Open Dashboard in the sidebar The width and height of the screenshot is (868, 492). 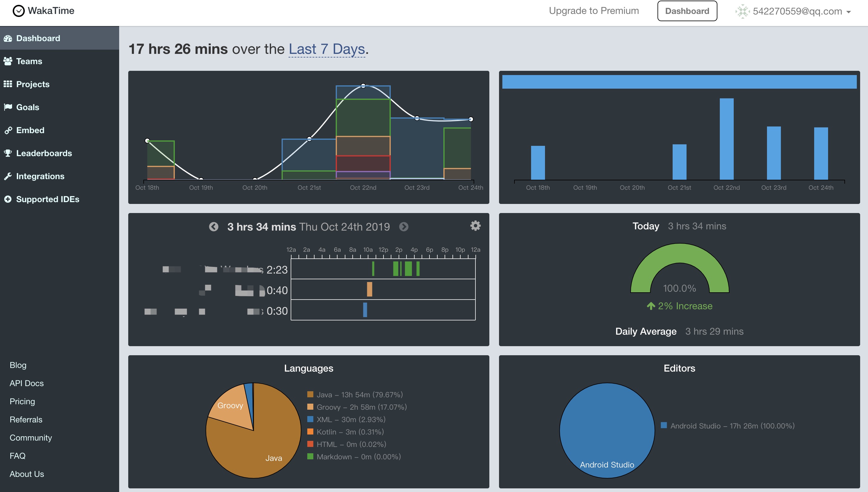pyautogui.click(x=60, y=38)
